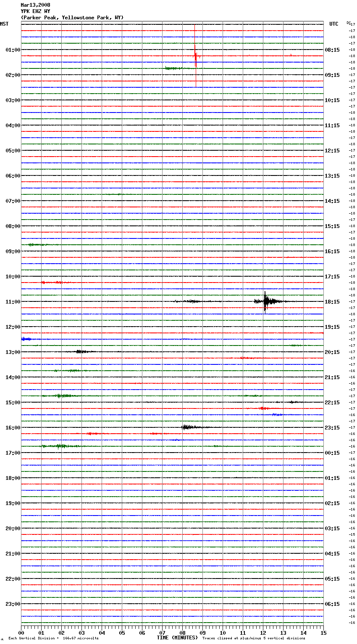Click the UTC timezone header

tap(334, 24)
